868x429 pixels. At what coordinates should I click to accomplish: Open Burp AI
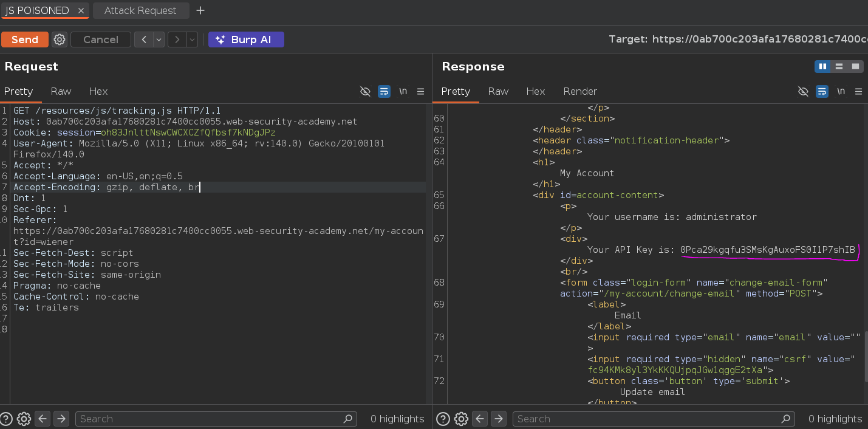(246, 39)
